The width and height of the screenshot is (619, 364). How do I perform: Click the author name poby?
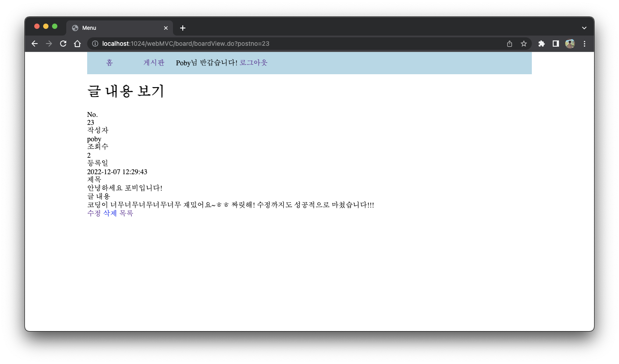pyautogui.click(x=94, y=139)
